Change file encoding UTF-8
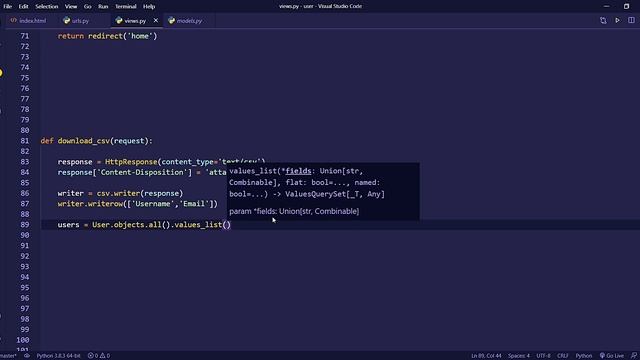 click(x=543, y=356)
